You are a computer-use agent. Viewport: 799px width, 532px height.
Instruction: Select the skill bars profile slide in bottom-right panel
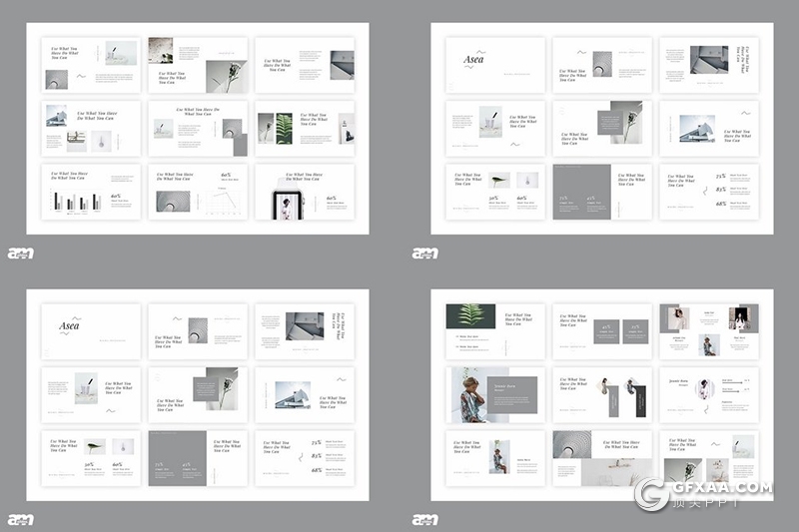(708, 394)
